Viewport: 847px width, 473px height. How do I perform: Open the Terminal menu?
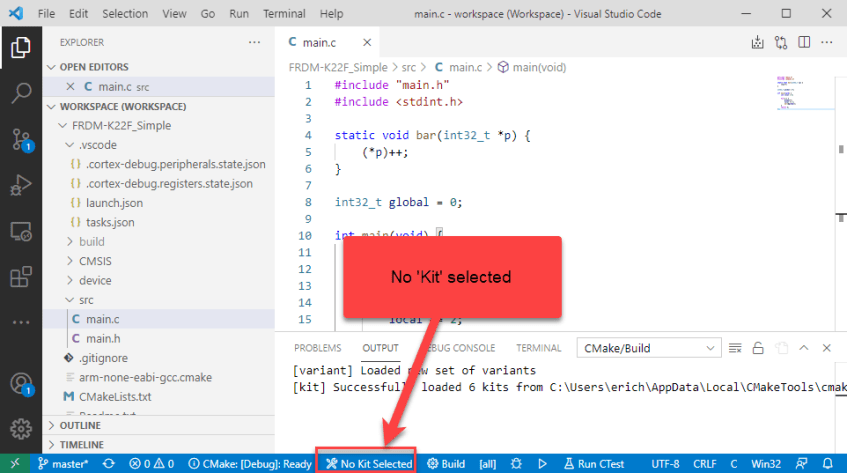coord(284,14)
